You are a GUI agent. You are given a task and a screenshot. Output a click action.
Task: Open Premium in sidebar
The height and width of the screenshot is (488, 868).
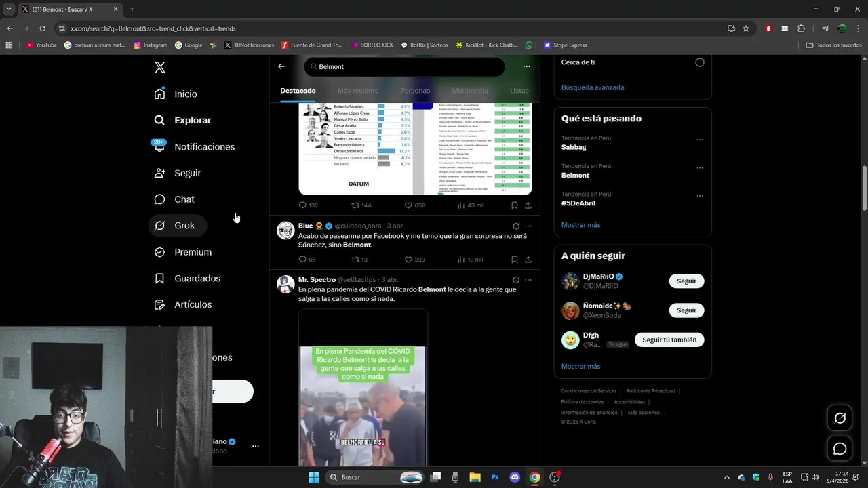183,252
